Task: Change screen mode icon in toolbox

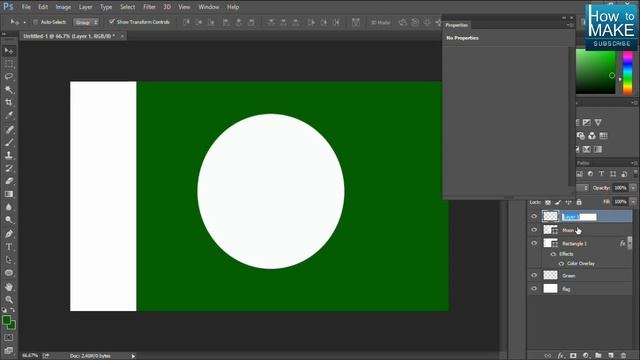Action: (x=9, y=351)
